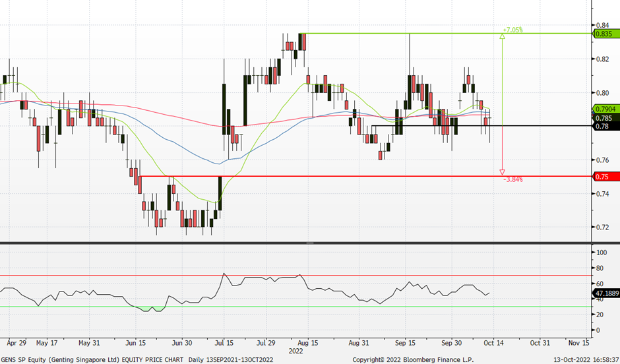
Task: Click the green 0.7904 moving average tag
Action: coord(604,109)
